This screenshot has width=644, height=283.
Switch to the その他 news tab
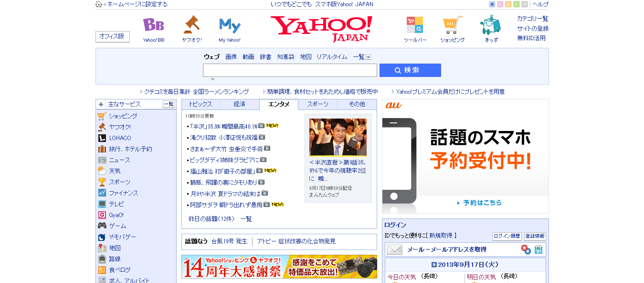click(357, 104)
